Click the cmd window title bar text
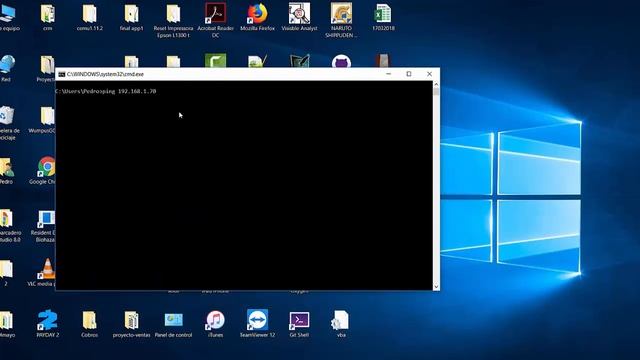This screenshot has height=360, width=640. pyautogui.click(x=105, y=74)
